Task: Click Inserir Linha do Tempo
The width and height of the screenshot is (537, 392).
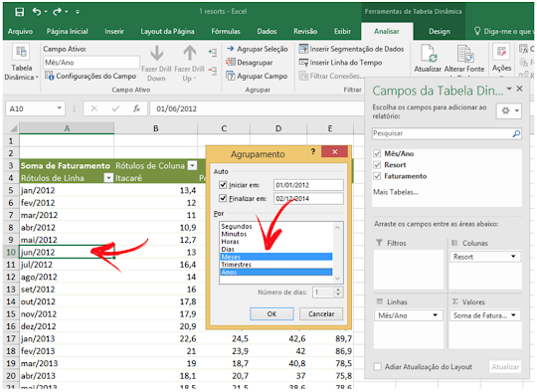Action: click(x=340, y=63)
